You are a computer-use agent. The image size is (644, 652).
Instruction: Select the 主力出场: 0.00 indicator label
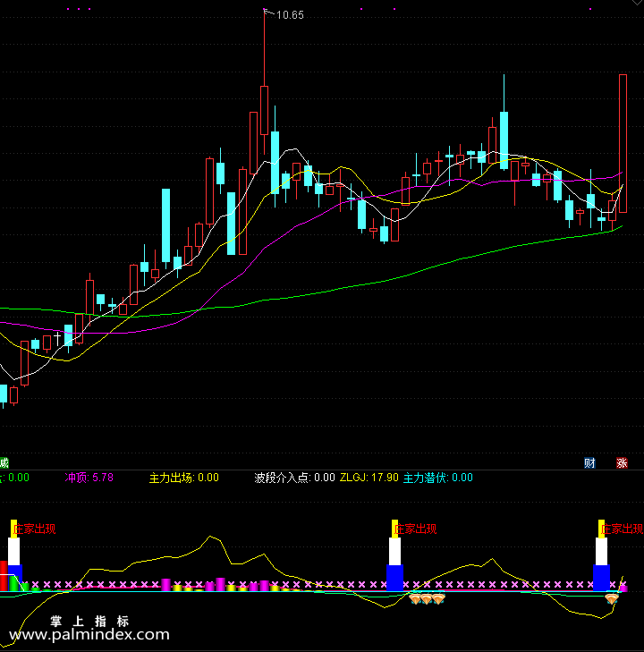click(x=183, y=478)
